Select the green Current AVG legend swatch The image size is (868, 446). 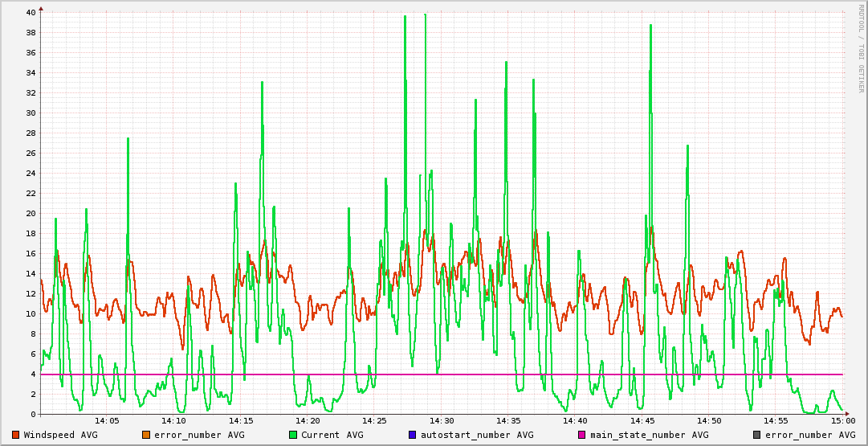(293, 435)
